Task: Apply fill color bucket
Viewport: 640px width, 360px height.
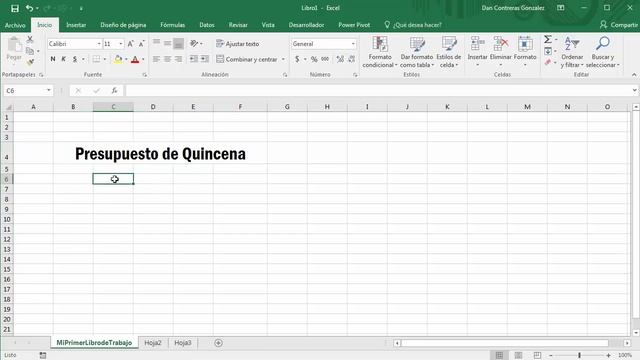Action: 118,59
